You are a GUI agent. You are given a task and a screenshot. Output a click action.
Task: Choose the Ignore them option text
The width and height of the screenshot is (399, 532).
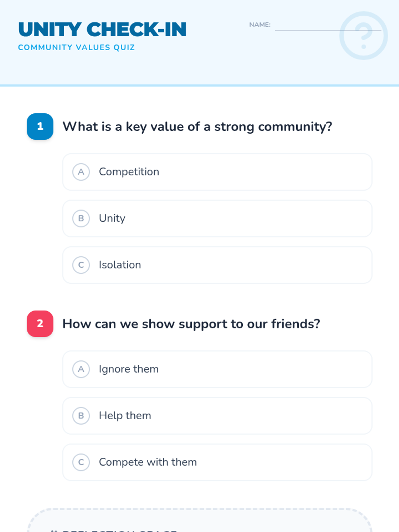[x=129, y=369]
